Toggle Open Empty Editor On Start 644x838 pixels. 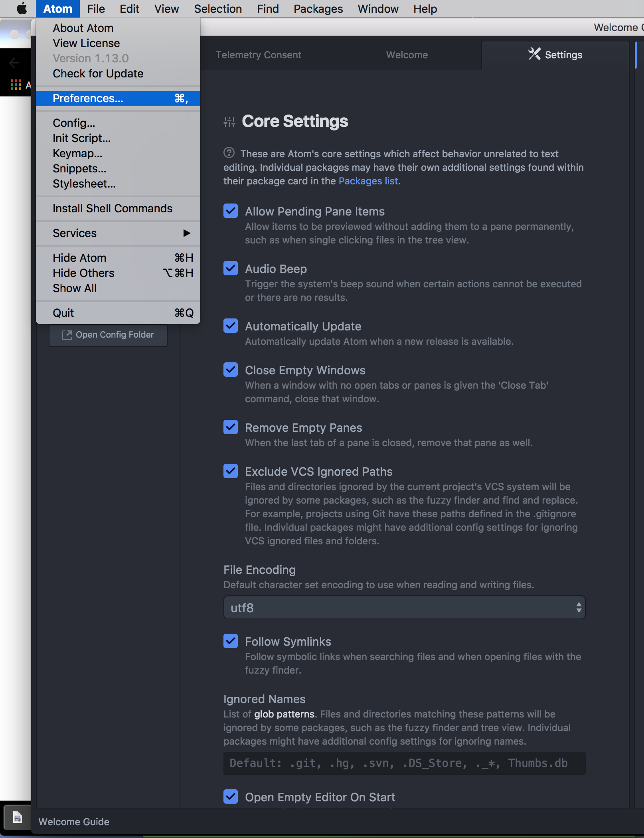tap(231, 796)
